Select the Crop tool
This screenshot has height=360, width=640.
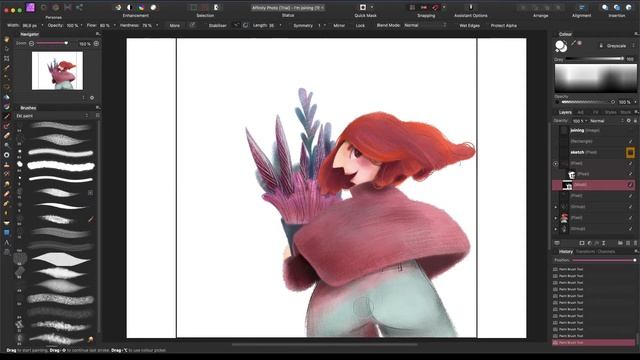pos(7,58)
